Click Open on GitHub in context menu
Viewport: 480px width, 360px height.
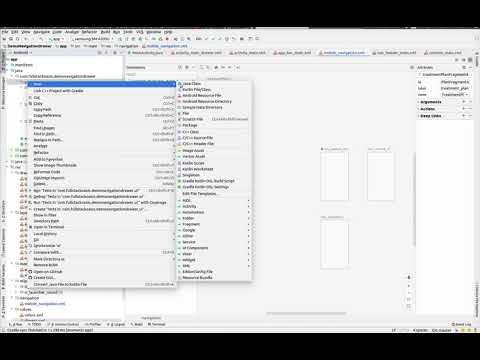(101, 272)
